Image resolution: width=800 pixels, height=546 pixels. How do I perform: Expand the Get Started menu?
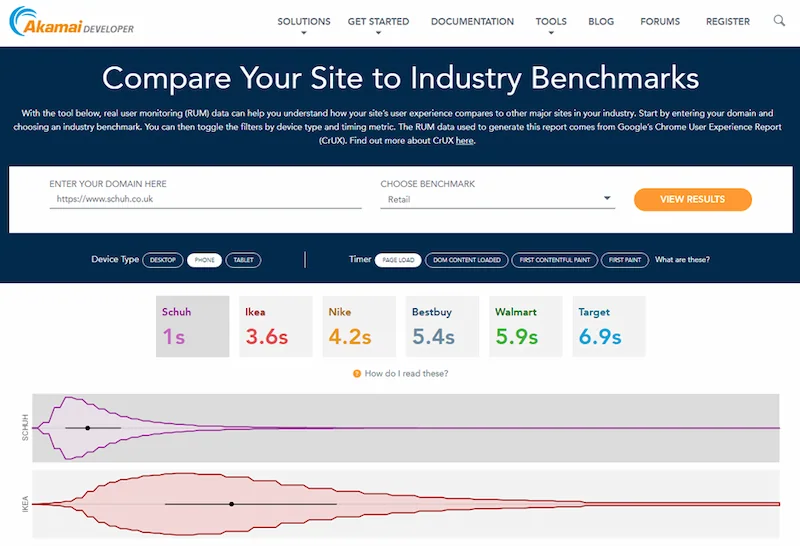pyautogui.click(x=378, y=24)
